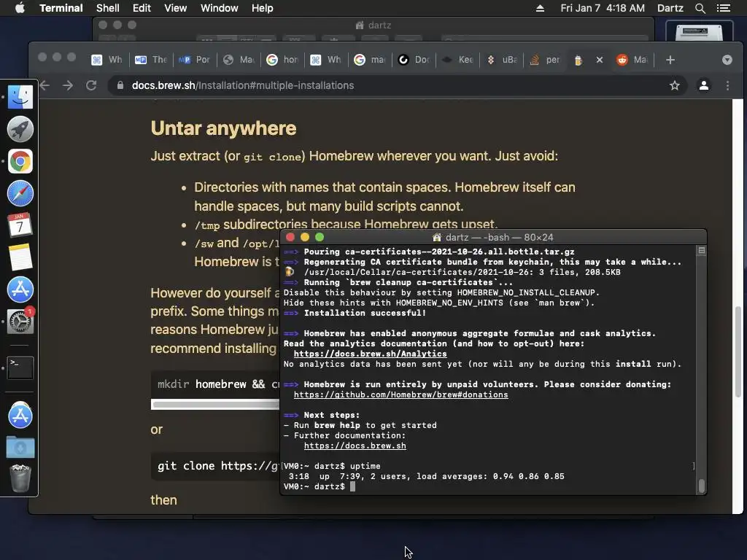Bookmark this page with star icon
The image size is (747, 560).
coord(675,85)
